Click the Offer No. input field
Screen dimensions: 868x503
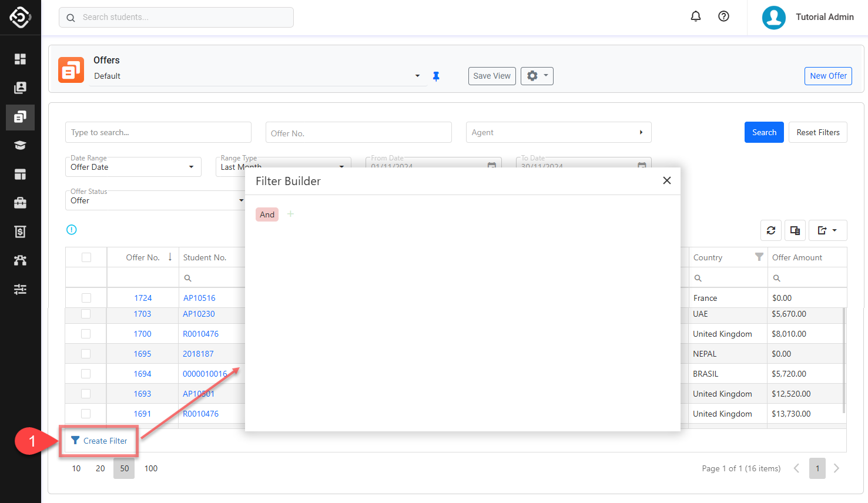[x=358, y=133]
